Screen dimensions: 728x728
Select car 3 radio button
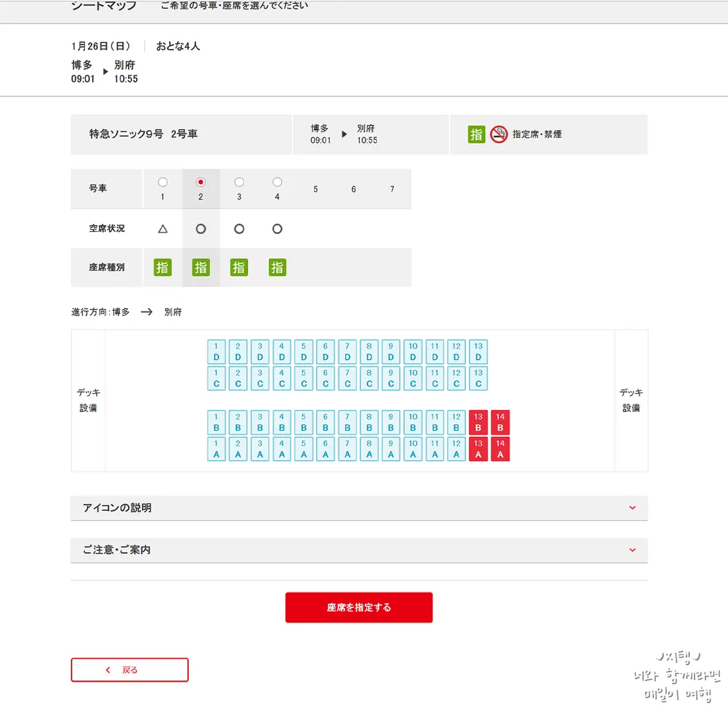pos(239,182)
